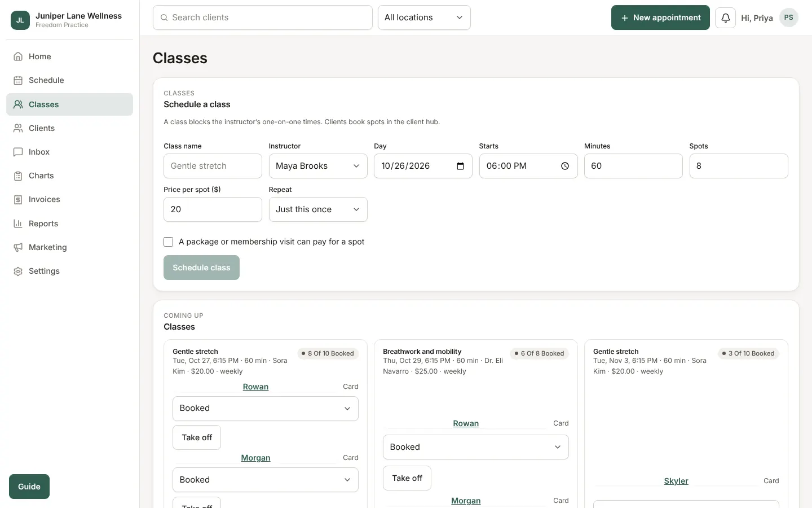Image resolution: width=812 pixels, height=508 pixels.
Task: Click the New appointment button
Action: click(660, 17)
